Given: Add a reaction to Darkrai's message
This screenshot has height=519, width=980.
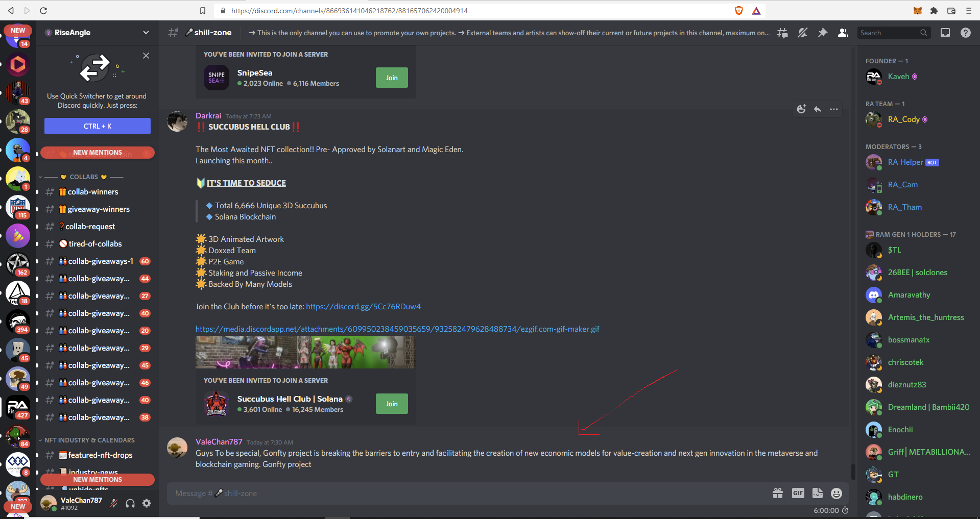Looking at the screenshot, I should point(801,109).
